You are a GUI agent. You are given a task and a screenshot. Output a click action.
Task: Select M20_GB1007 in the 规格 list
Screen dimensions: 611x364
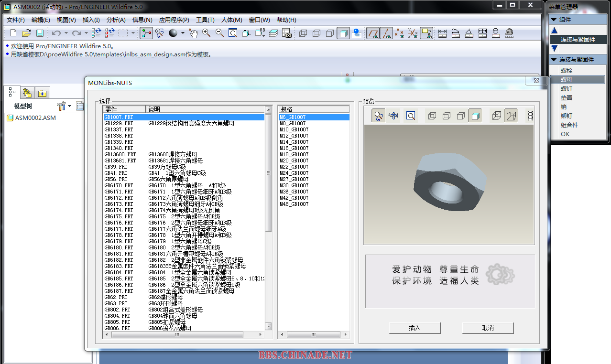(294, 161)
